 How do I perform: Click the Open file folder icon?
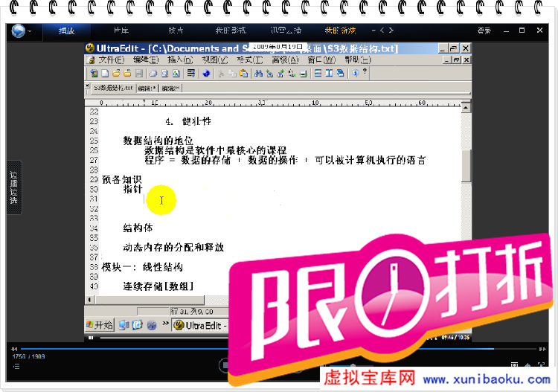(x=117, y=74)
